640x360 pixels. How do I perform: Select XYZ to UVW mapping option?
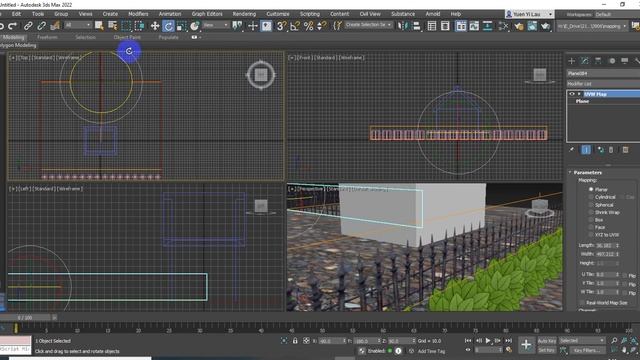point(591,235)
